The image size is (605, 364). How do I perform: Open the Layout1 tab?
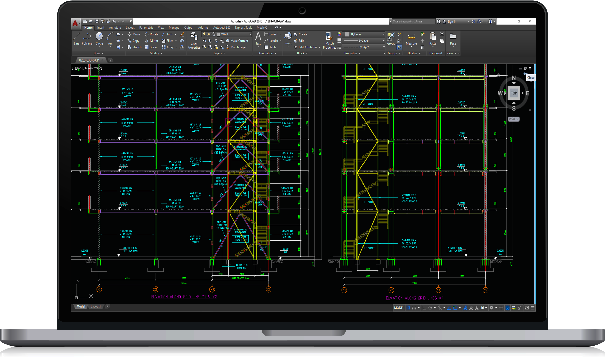pos(96,306)
